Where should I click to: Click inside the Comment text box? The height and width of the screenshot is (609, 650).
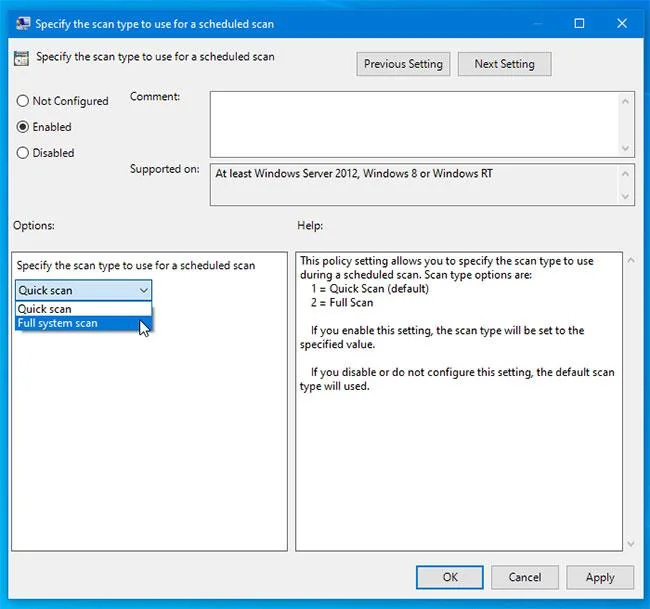(x=414, y=124)
